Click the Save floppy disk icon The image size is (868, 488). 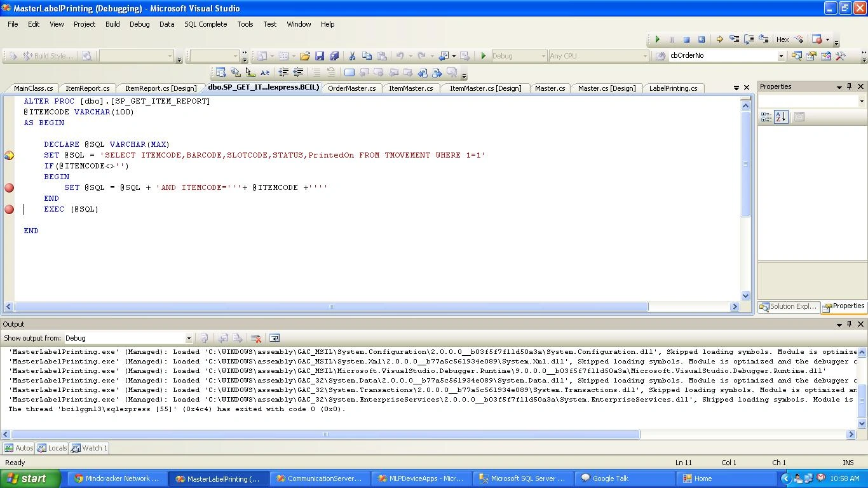pos(320,56)
